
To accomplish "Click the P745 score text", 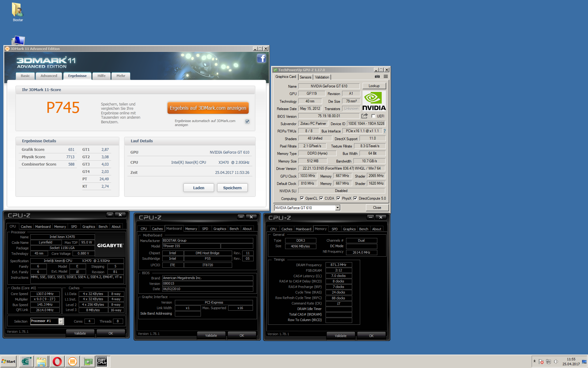I will [x=63, y=107].
